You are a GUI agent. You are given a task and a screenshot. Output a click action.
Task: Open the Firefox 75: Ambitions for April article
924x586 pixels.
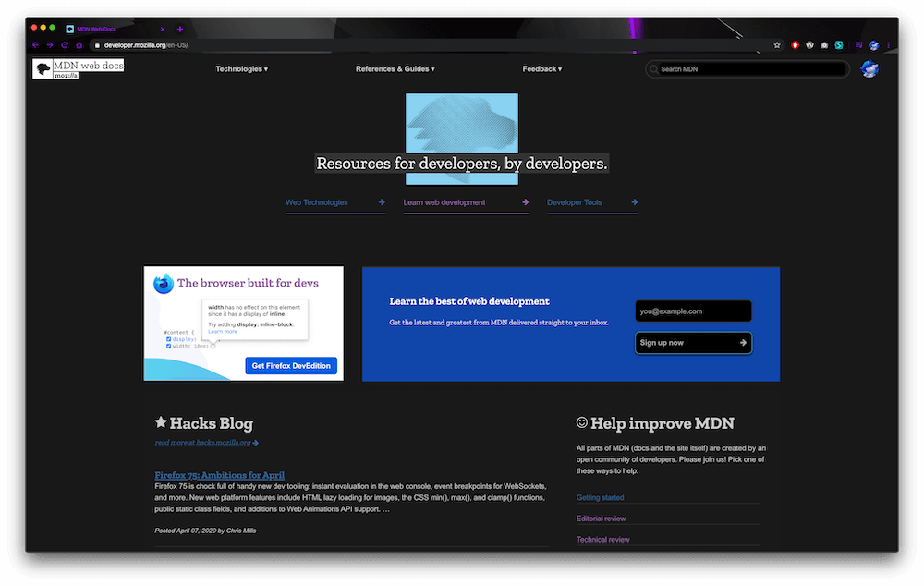click(x=219, y=474)
